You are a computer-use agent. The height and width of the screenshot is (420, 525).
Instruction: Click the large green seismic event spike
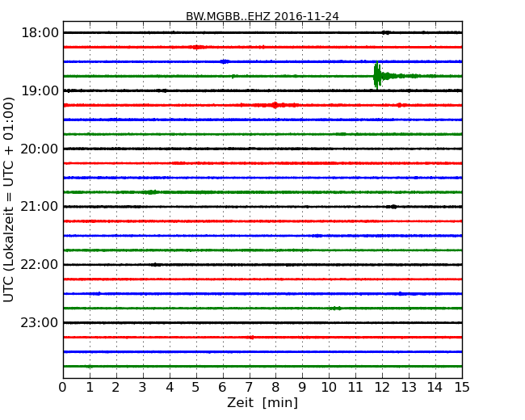377,76
